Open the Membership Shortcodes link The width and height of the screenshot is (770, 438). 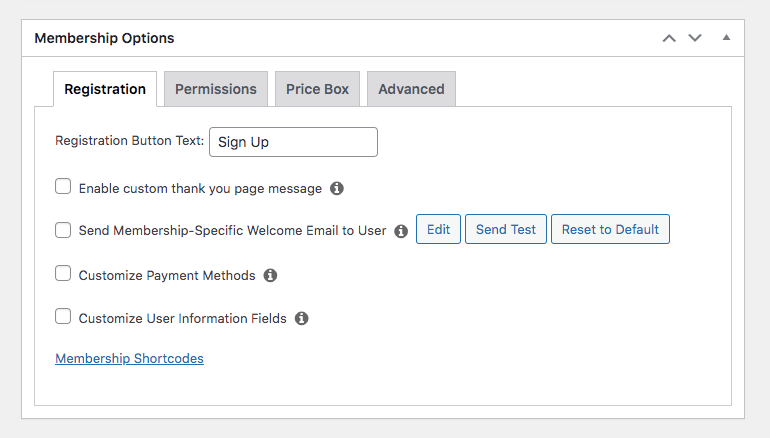(129, 358)
